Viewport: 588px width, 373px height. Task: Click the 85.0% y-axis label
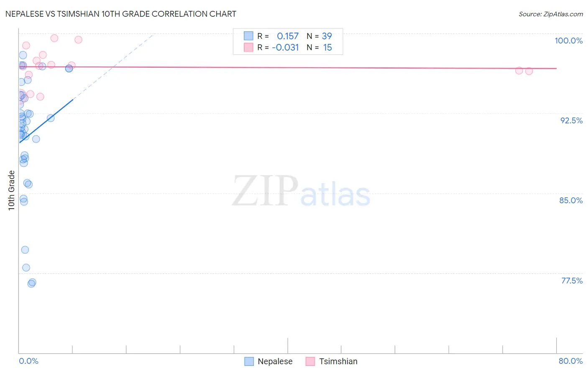pos(571,200)
